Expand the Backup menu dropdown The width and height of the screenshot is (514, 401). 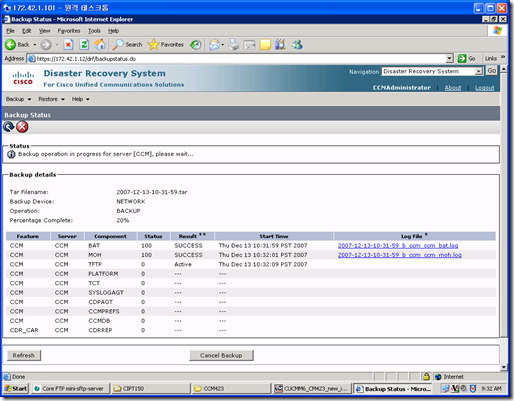(18, 99)
